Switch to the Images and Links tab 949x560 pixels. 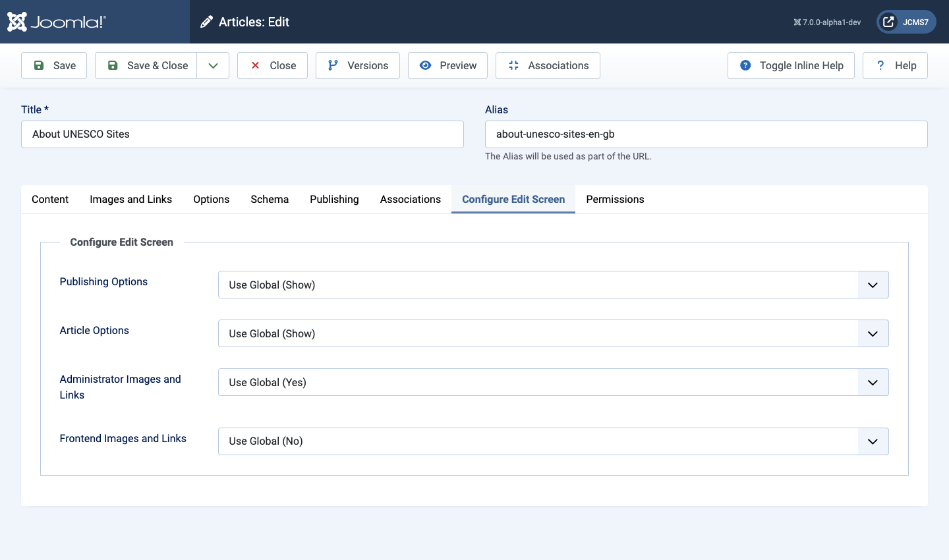tap(130, 199)
